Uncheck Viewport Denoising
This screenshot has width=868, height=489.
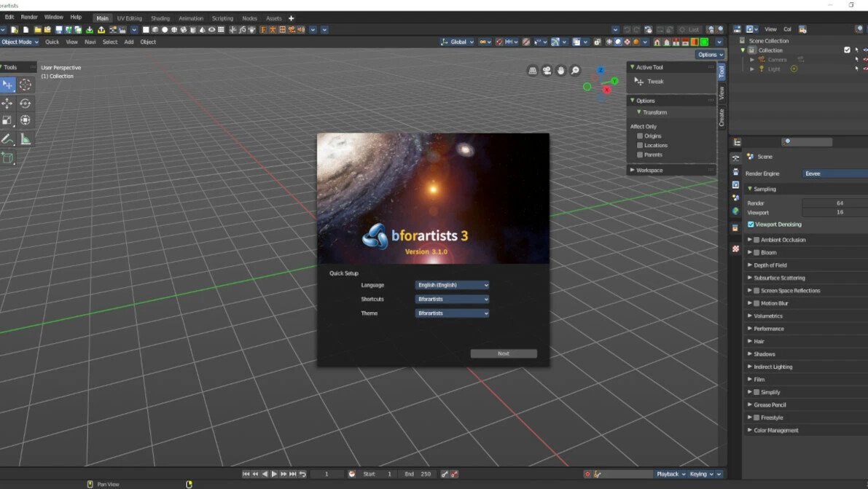(751, 225)
